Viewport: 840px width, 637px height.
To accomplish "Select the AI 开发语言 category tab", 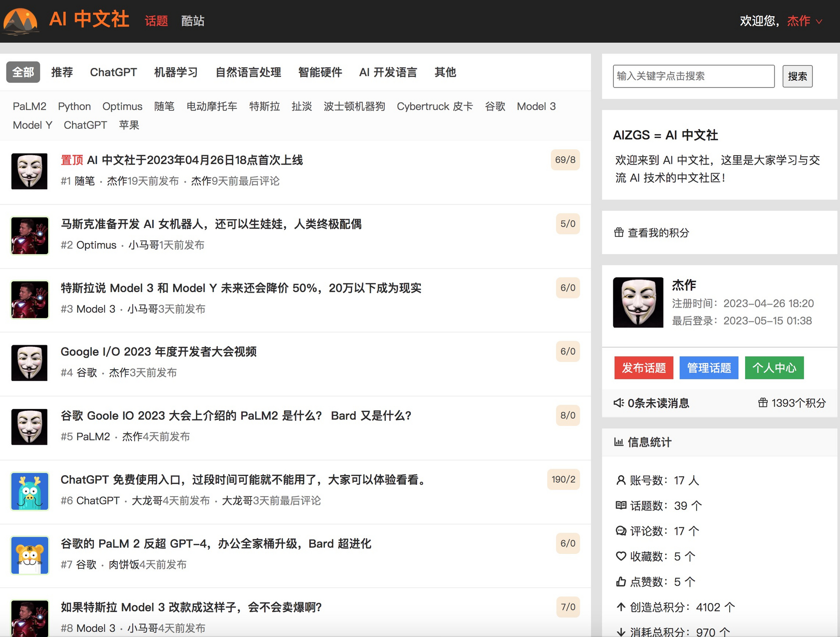I will (x=388, y=72).
